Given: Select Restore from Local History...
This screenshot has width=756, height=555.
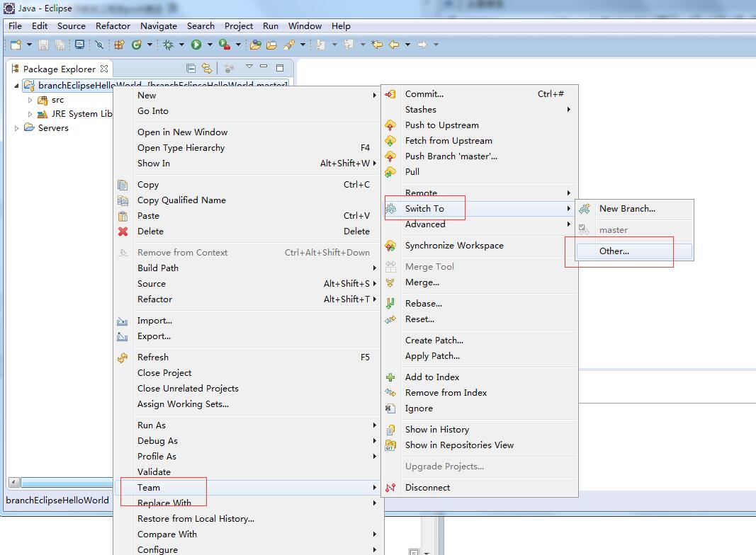Looking at the screenshot, I should [248, 519].
